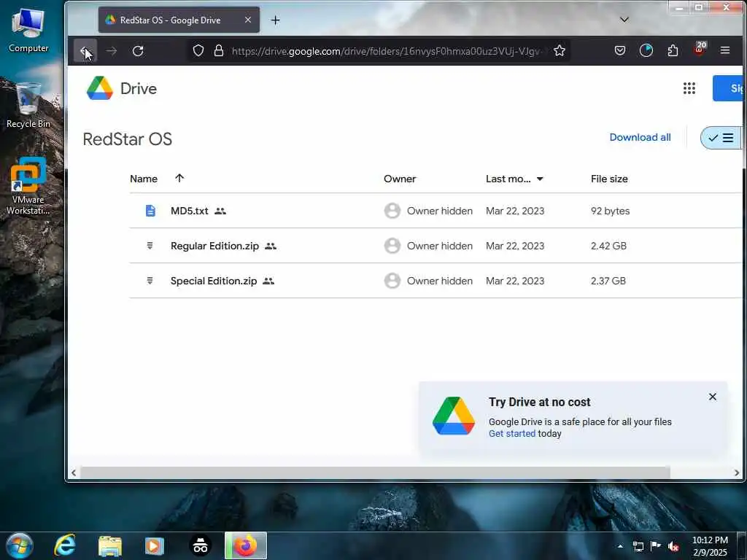This screenshot has width=747, height=560.
Task: Click the scrollbar right arrow
Action: pos(737,472)
